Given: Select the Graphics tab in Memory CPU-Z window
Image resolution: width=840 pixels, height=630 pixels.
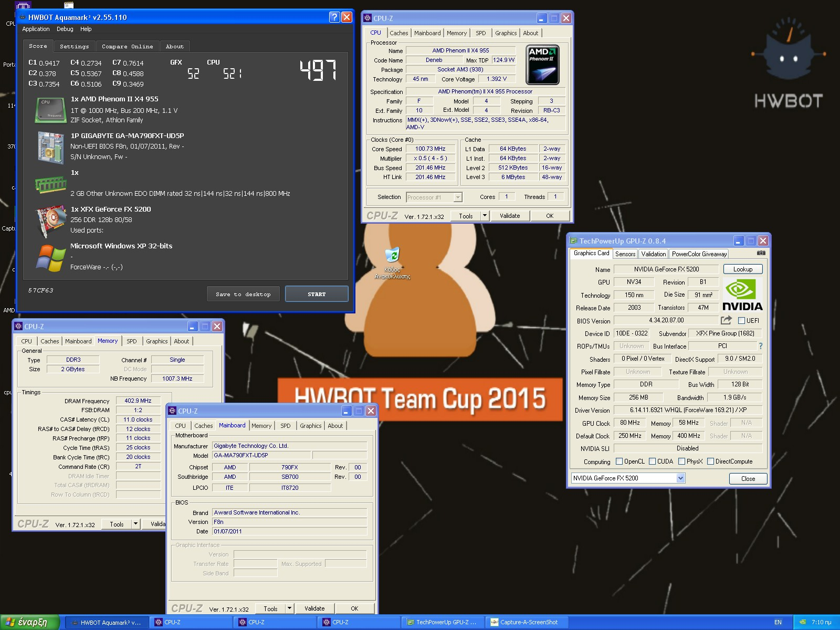Looking at the screenshot, I should tap(157, 341).
